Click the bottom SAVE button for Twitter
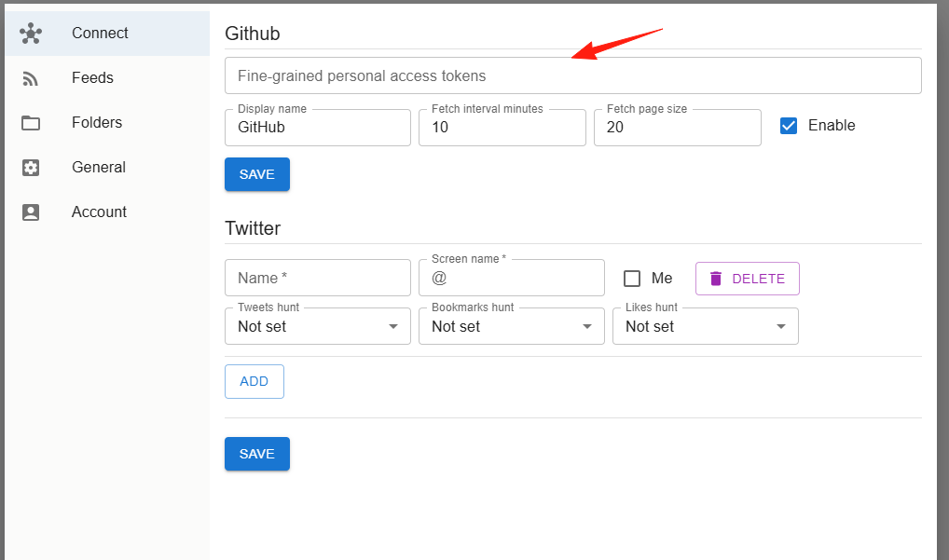 tap(257, 454)
